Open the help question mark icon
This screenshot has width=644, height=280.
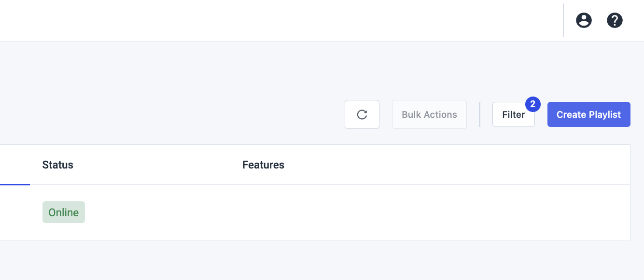(x=615, y=20)
